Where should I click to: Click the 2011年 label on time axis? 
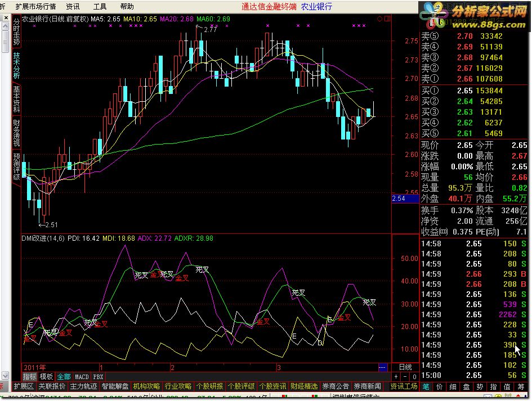[x=34, y=367]
